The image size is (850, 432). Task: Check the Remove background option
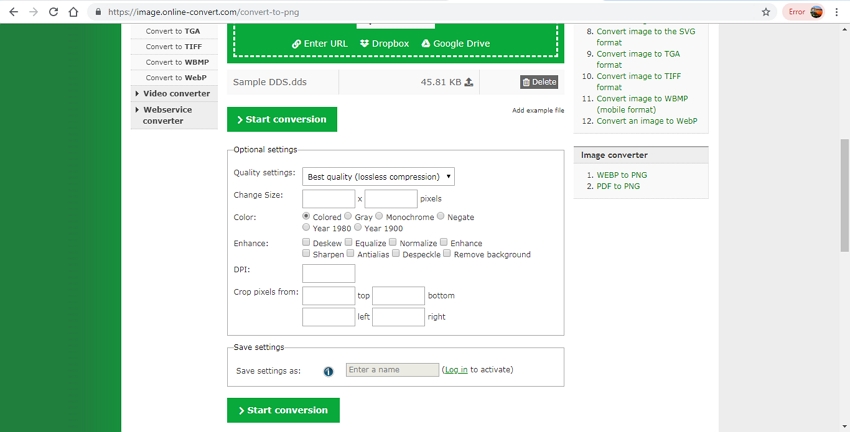point(447,254)
